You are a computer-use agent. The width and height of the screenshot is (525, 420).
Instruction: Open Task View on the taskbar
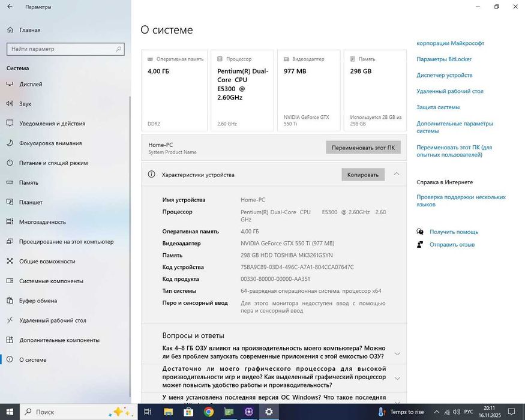click(148, 412)
